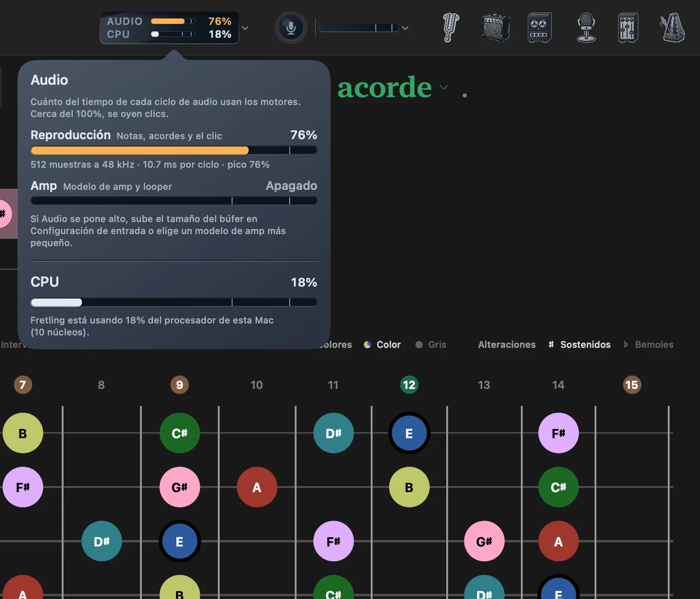Open the tuning fork tuner tool
The image size is (700, 599).
[451, 28]
